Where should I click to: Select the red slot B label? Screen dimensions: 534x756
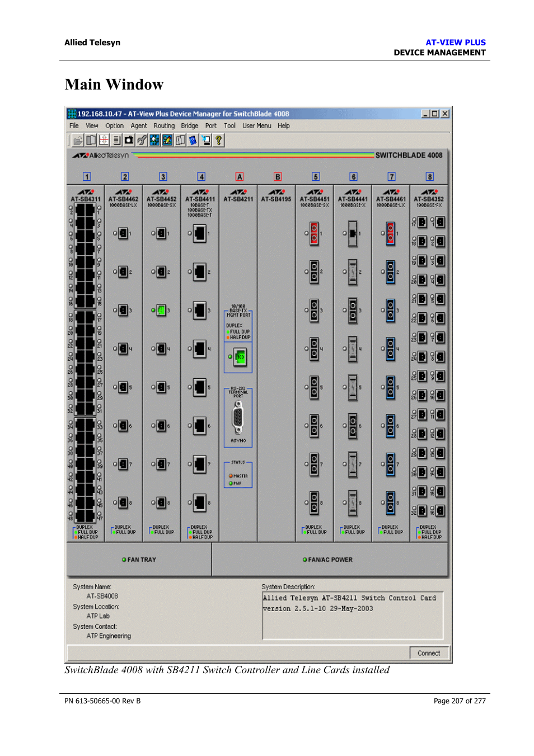(278, 176)
